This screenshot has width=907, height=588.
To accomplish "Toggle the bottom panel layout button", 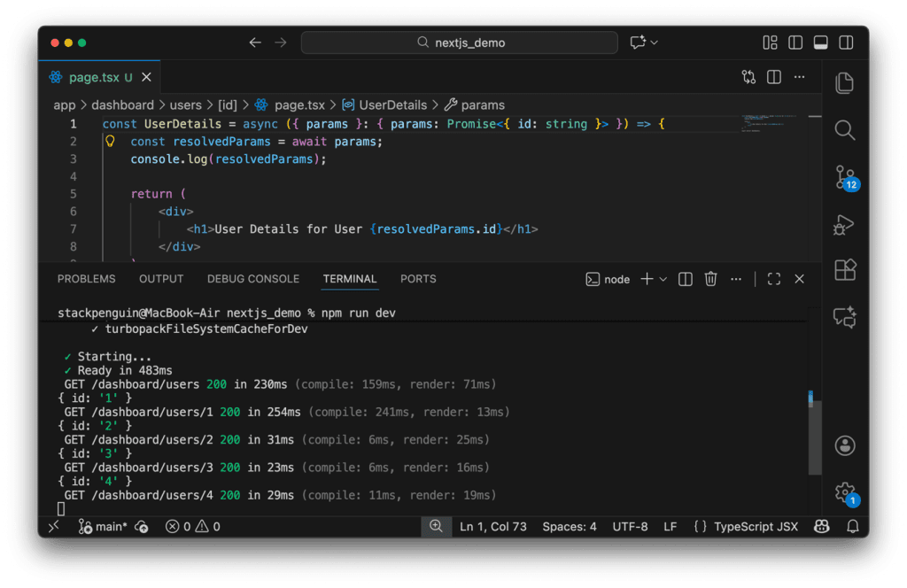I will tap(820, 43).
